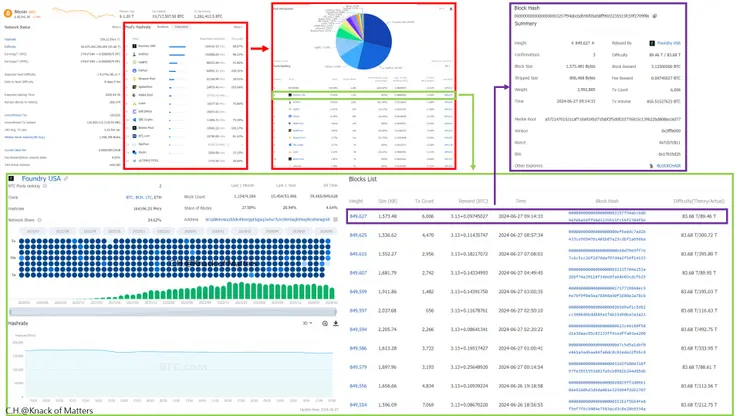Click Binance Pool icon in Pool's Hashrate list

135,79
